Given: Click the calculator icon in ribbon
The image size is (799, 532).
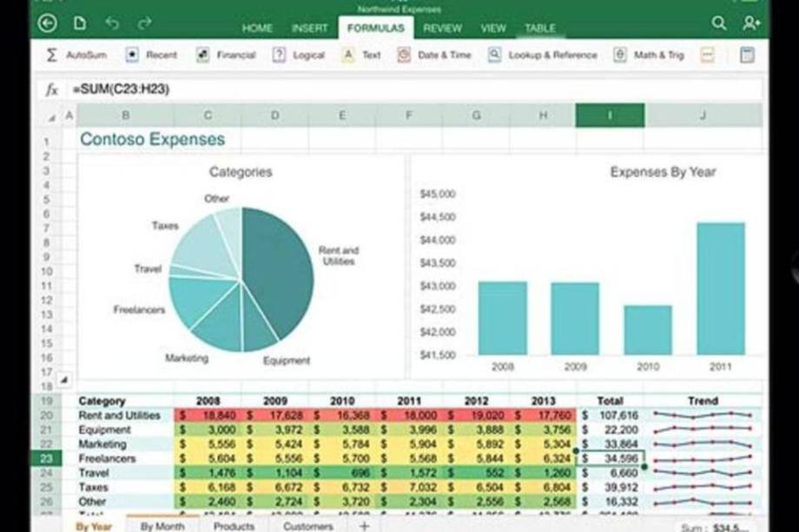Looking at the screenshot, I should [x=747, y=55].
